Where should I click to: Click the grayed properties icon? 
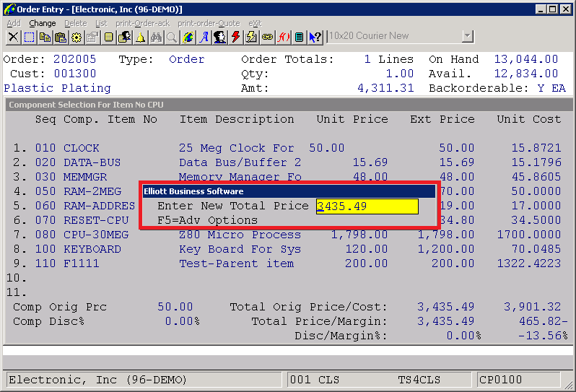point(92,37)
